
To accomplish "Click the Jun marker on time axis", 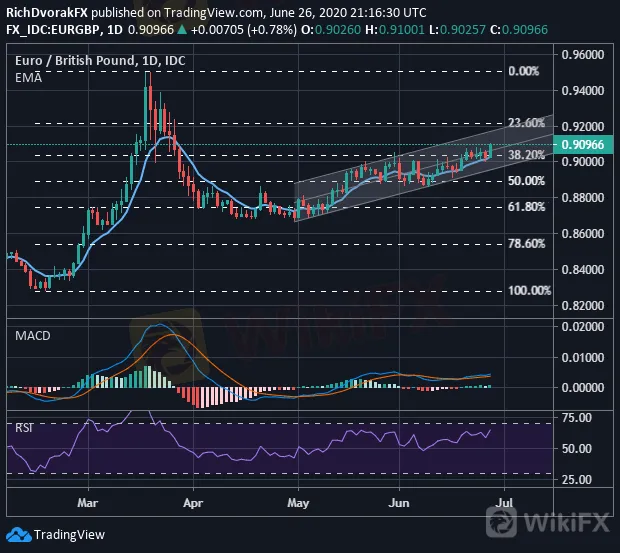I will [x=400, y=495].
